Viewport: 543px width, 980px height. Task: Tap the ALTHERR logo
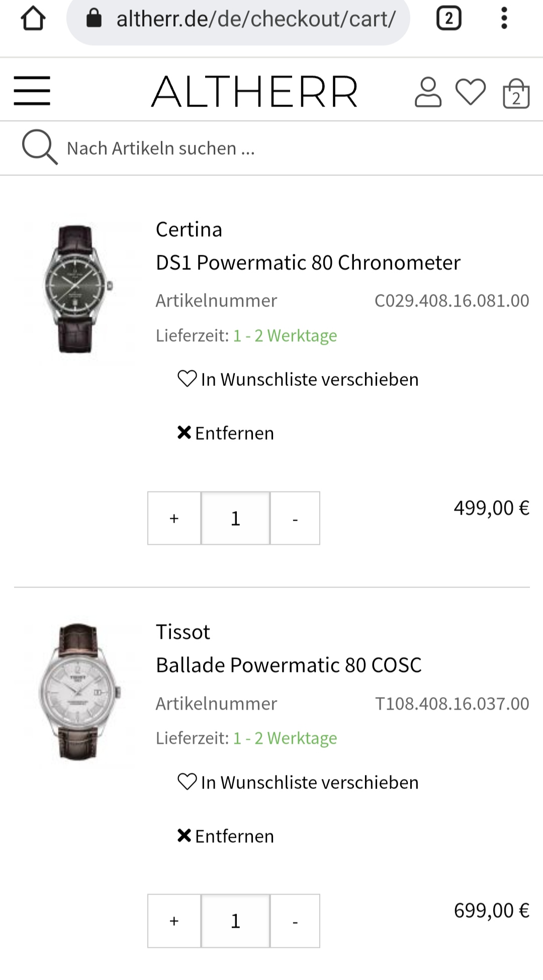pos(255,92)
